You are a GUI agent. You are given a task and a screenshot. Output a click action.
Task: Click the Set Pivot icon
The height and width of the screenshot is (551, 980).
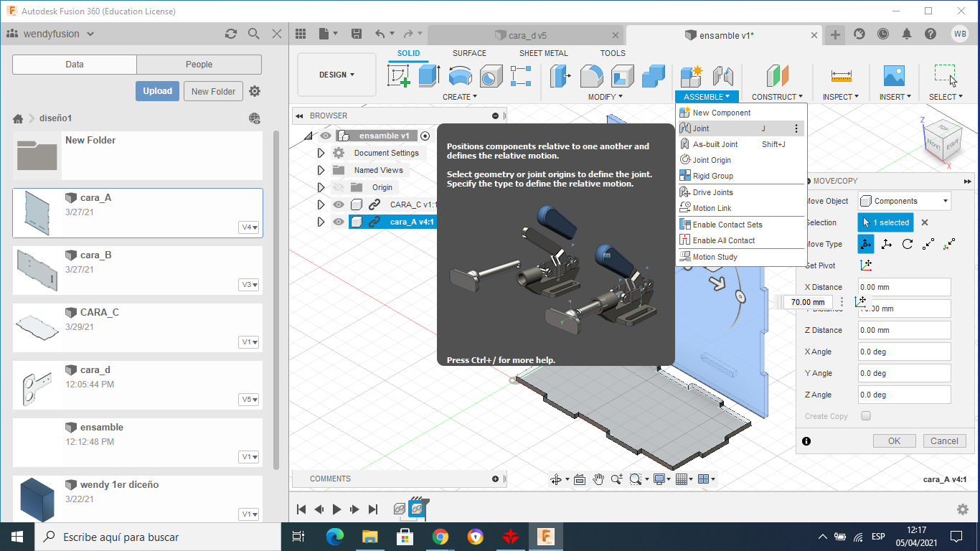tap(866, 265)
